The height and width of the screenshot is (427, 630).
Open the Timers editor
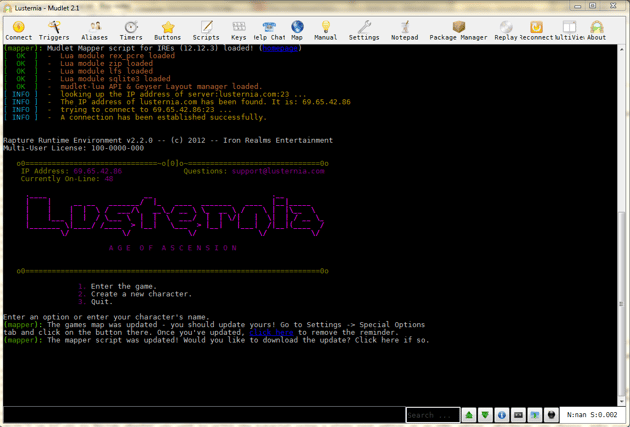131,30
